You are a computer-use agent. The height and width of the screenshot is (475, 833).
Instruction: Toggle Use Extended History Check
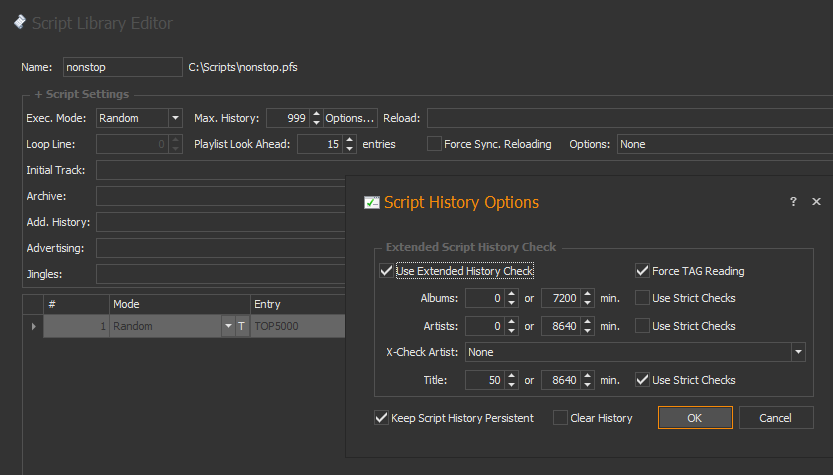386,271
